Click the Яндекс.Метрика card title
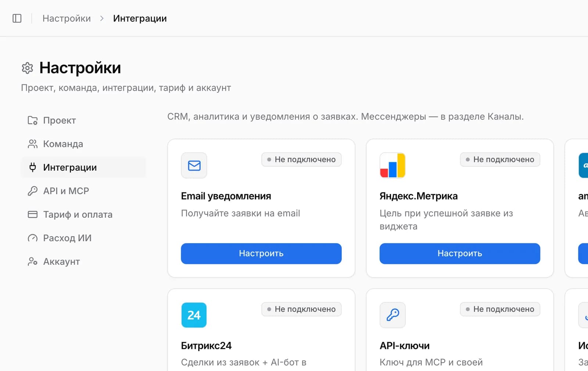Viewport: 588px width, 371px height. (419, 196)
